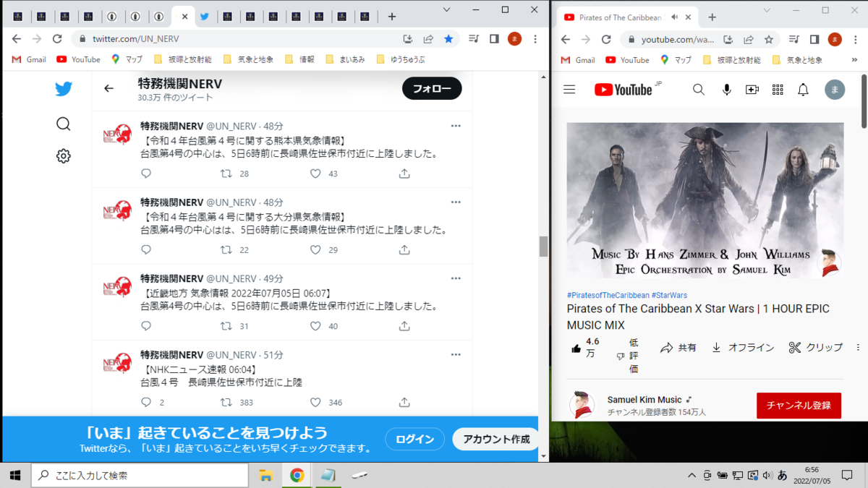Open YouTube create video icon

752,90
